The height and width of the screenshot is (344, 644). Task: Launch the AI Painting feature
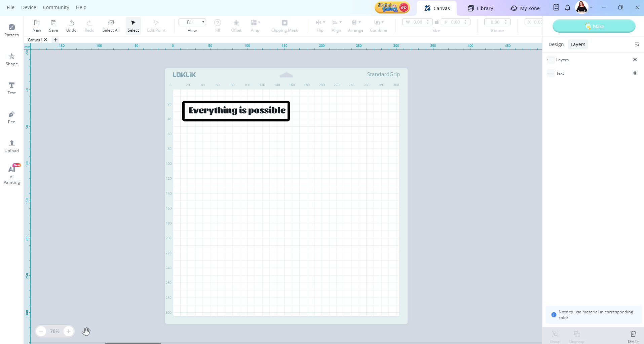click(x=11, y=174)
